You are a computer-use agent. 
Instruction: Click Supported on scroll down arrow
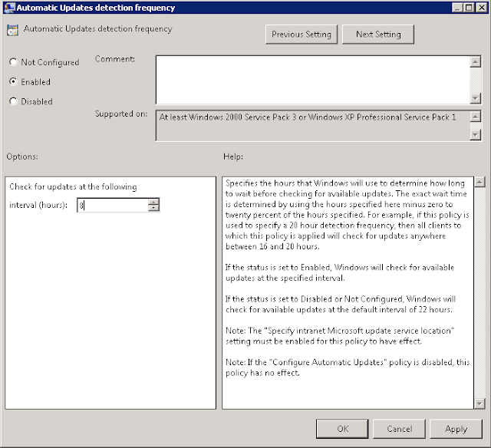(476, 134)
